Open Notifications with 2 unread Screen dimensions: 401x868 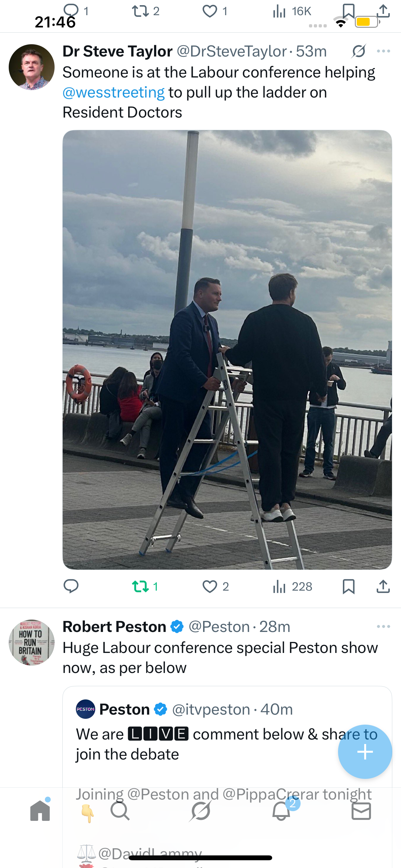pos(281,811)
